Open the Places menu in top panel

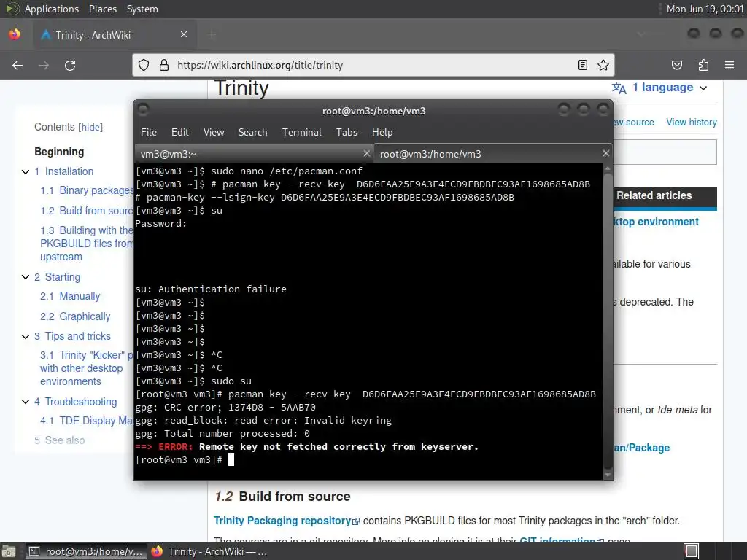102,9
